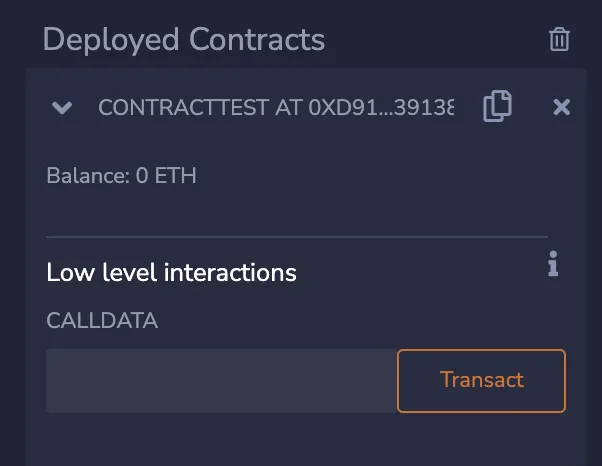
Task: Click the CALLDATA label
Action: pos(102,321)
